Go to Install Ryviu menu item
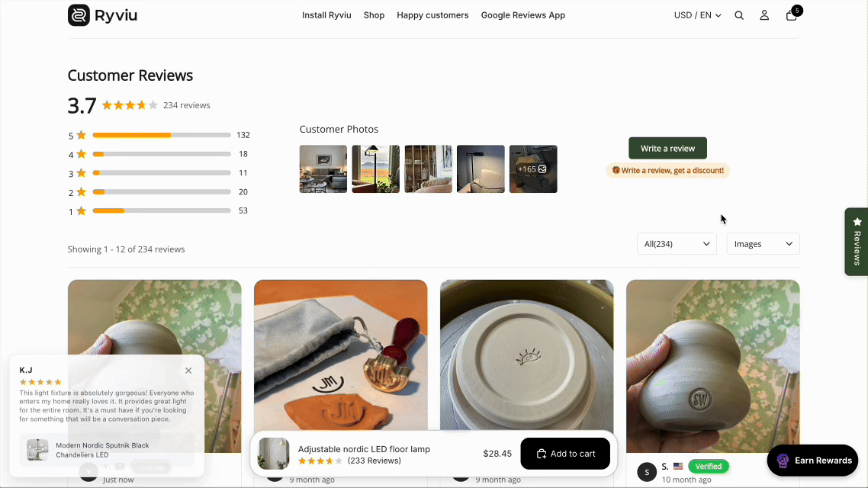 [326, 15]
